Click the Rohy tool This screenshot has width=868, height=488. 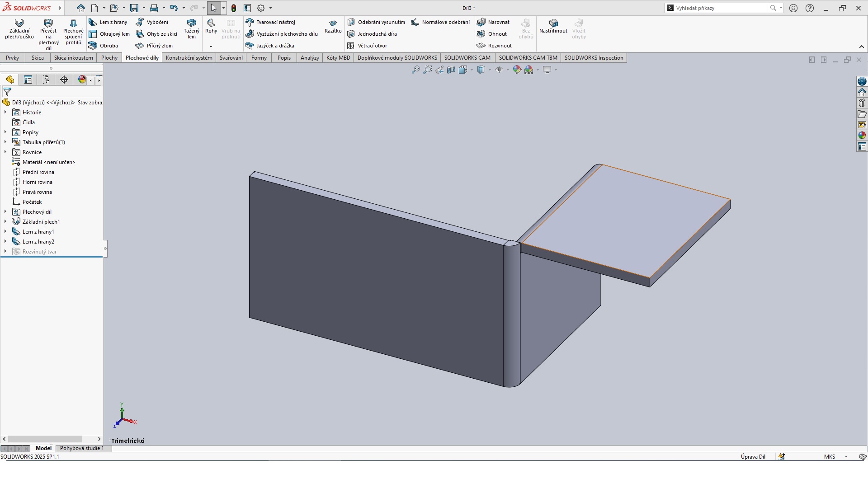211,26
